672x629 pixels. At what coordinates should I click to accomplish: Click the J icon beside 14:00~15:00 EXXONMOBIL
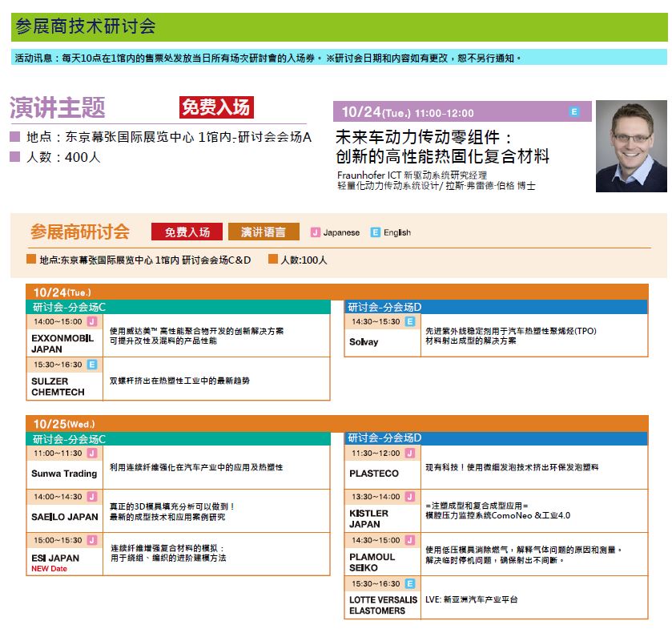click(92, 321)
